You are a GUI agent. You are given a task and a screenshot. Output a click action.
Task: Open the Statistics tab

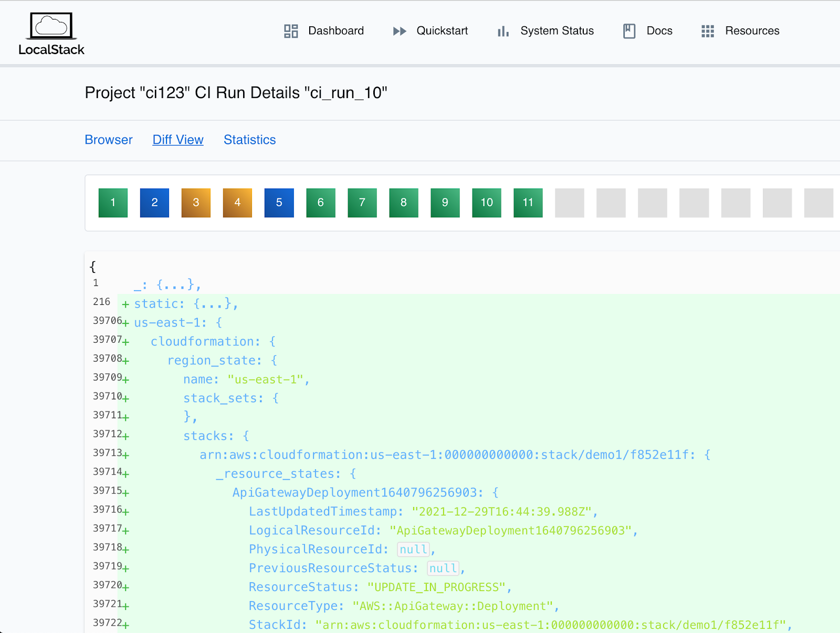pyautogui.click(x=249, y=140)
